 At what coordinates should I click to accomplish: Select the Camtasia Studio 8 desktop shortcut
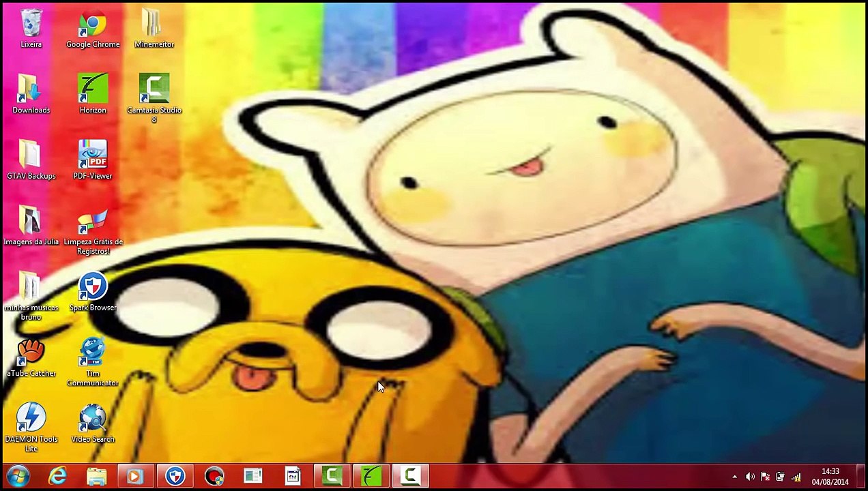[154, 98]
